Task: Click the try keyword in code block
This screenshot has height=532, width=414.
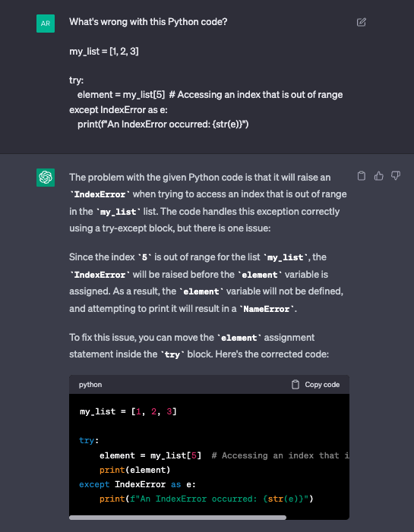Action: pyautogui.click(x=87, y=440)
